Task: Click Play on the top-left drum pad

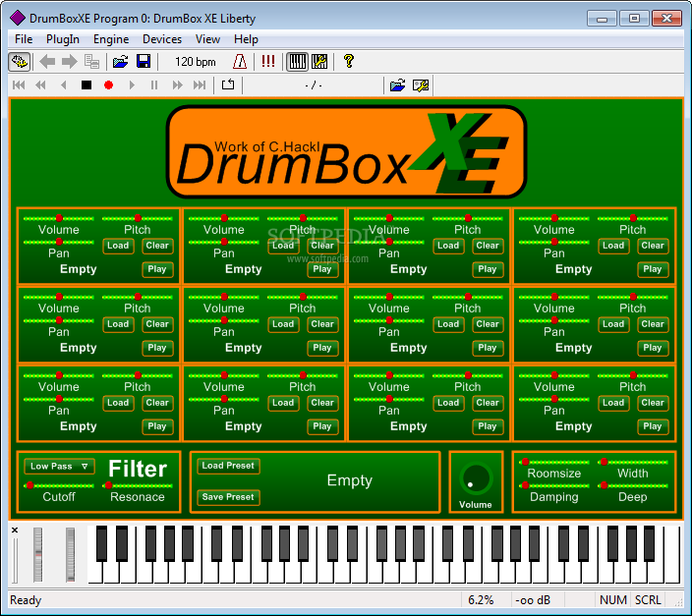Action: (x=157, y=269)
